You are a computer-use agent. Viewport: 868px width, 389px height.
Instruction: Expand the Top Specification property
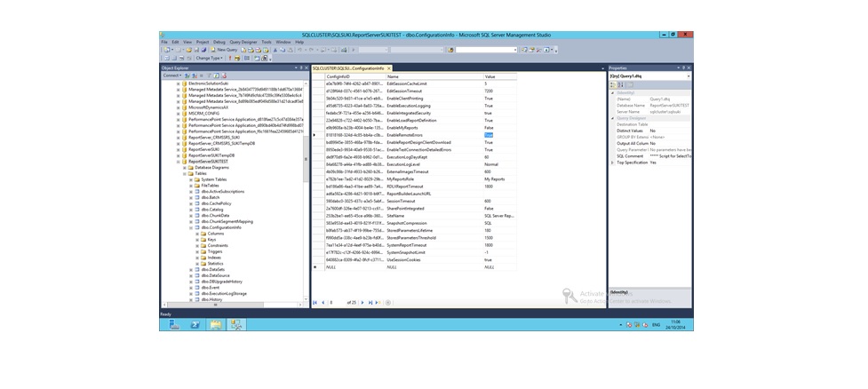click(612, 163)
